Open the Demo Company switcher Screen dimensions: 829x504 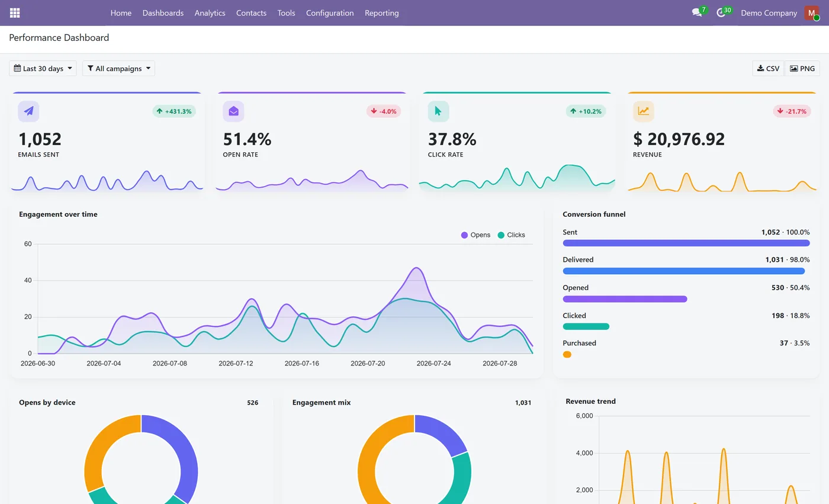(769, 13)
